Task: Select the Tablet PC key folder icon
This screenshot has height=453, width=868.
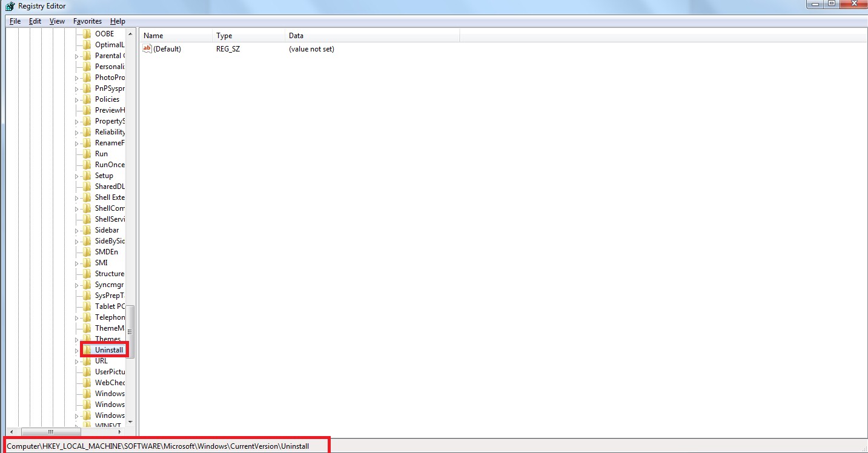Action: tap(87, 306)
